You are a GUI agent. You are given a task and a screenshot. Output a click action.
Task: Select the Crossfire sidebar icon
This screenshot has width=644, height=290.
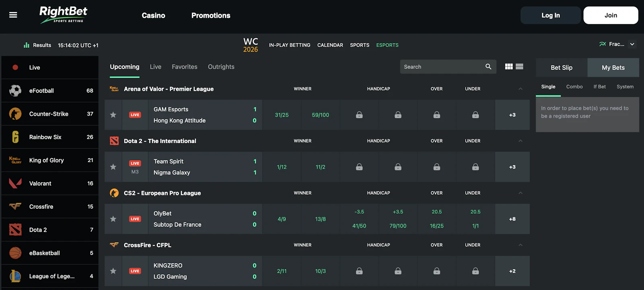tap(15, 206)
